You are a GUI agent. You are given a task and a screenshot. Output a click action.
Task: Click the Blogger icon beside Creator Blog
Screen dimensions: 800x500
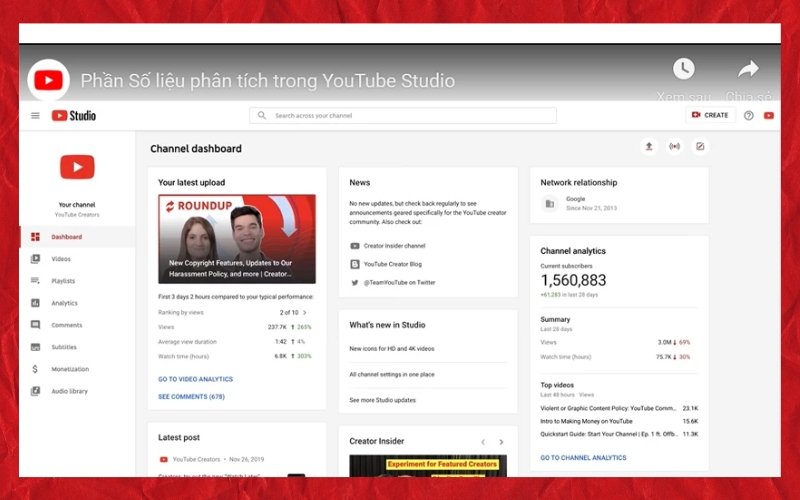pyautogui.click(x=355, y=264)
